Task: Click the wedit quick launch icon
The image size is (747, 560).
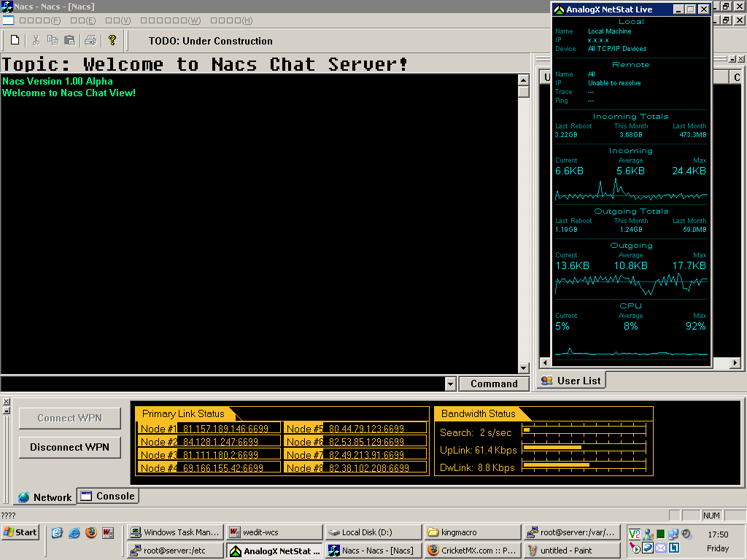Action: click(x=108, y=532)
